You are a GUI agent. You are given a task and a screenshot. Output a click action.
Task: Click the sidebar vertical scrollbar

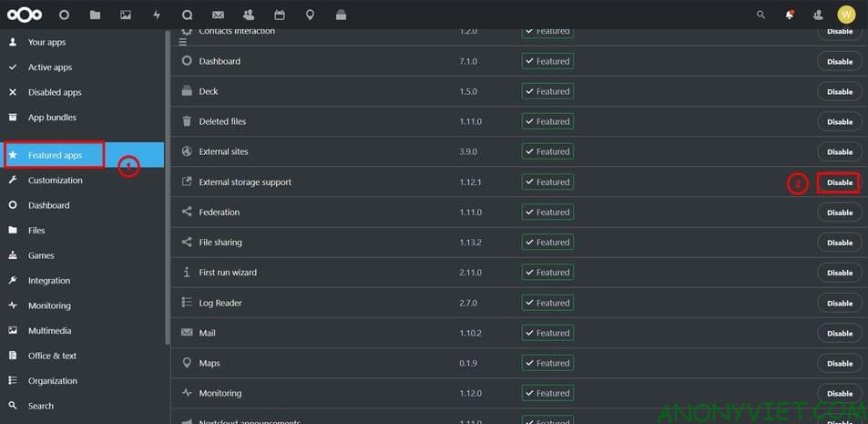click(168, 182)
